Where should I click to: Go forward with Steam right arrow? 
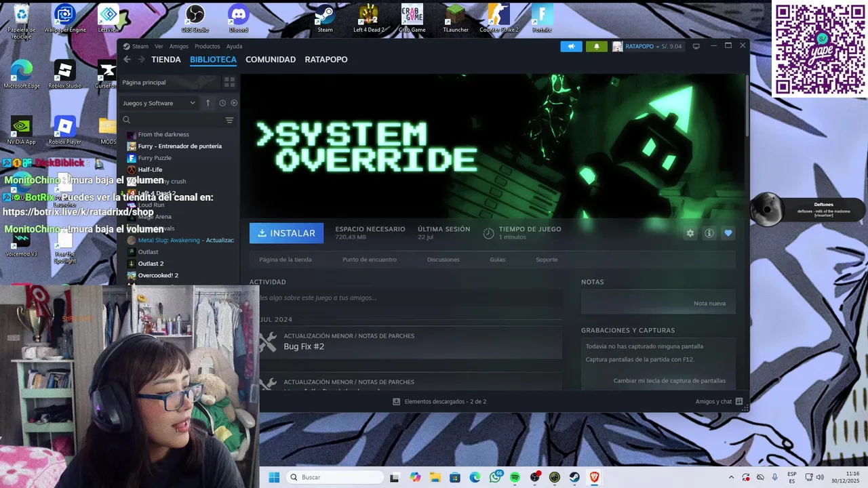tap(141, 60)
